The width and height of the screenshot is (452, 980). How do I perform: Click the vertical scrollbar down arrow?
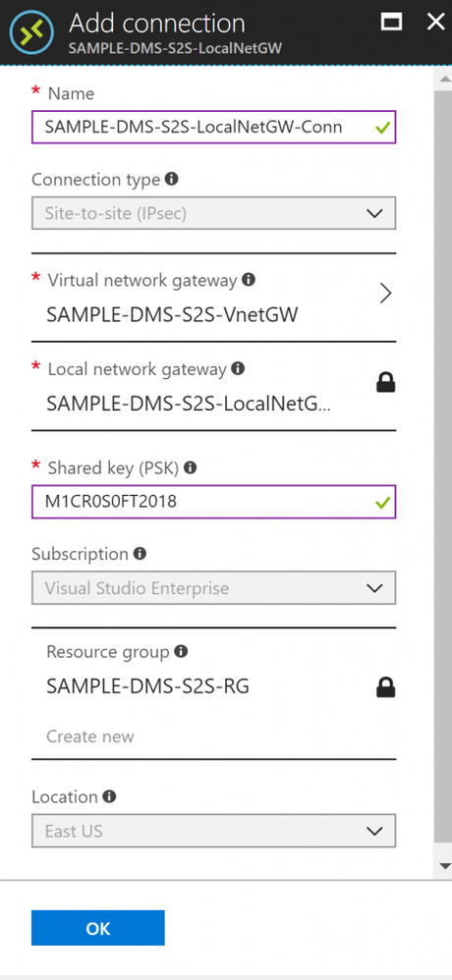click(444, 866)
